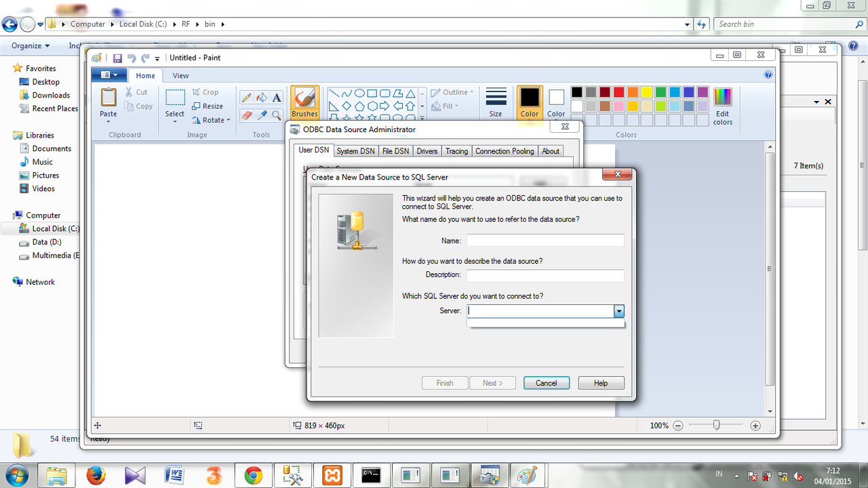Viewport: 868px width, 488px height.
Task: Adjust the Paint zoom slider handle
Action: coord(716,426)
